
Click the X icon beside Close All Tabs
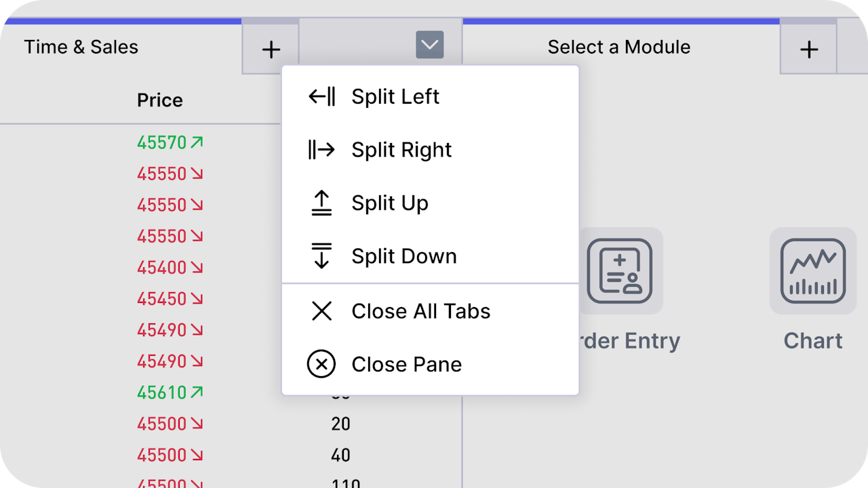(x=321, y=311)
